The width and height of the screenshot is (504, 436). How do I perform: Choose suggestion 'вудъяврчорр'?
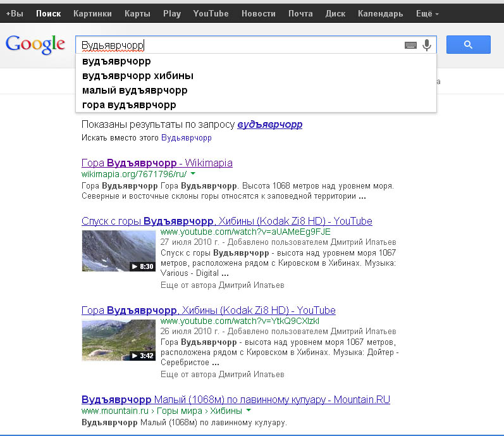pos(256,61)
